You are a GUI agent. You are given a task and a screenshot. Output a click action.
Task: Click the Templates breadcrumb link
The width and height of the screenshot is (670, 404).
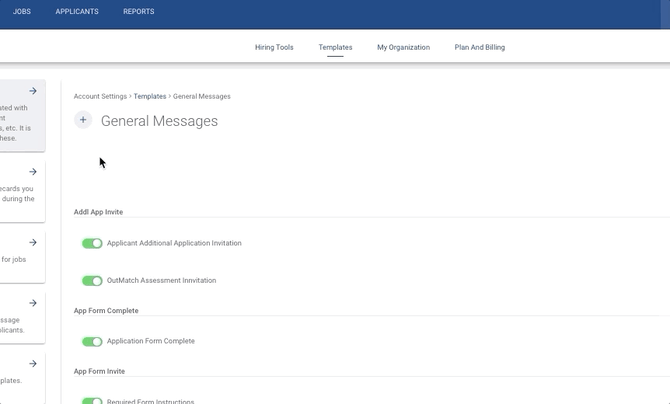click(x=150, y=97)
